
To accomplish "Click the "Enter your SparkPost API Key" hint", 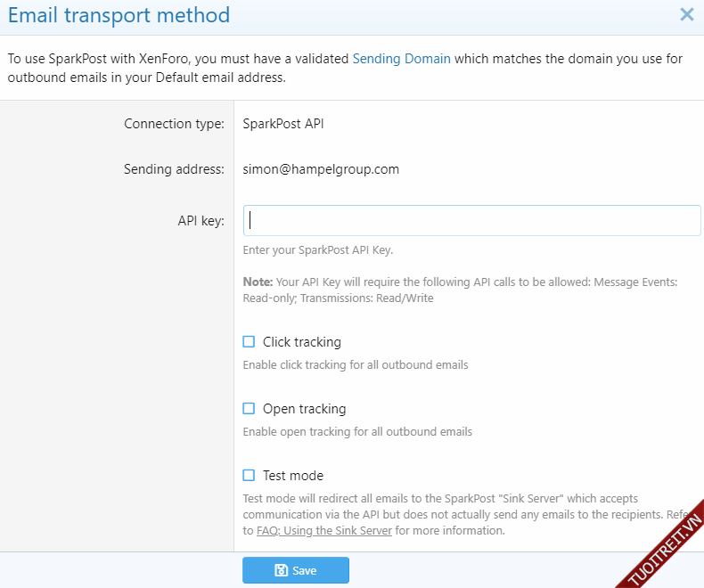I will pos(317,250).
